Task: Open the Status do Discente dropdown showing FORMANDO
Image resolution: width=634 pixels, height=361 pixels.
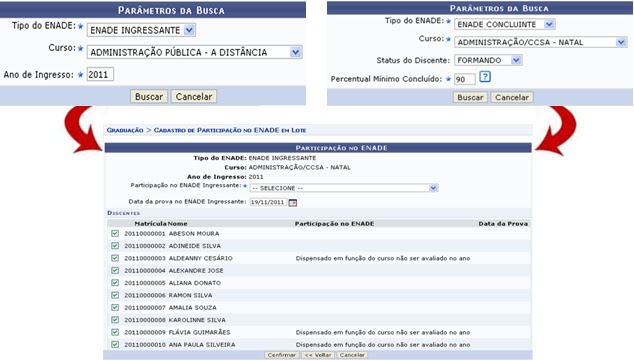Action: 488,60
